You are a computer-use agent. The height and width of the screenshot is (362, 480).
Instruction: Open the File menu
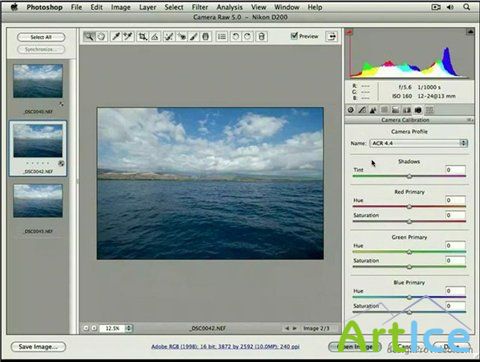(76, 7)
